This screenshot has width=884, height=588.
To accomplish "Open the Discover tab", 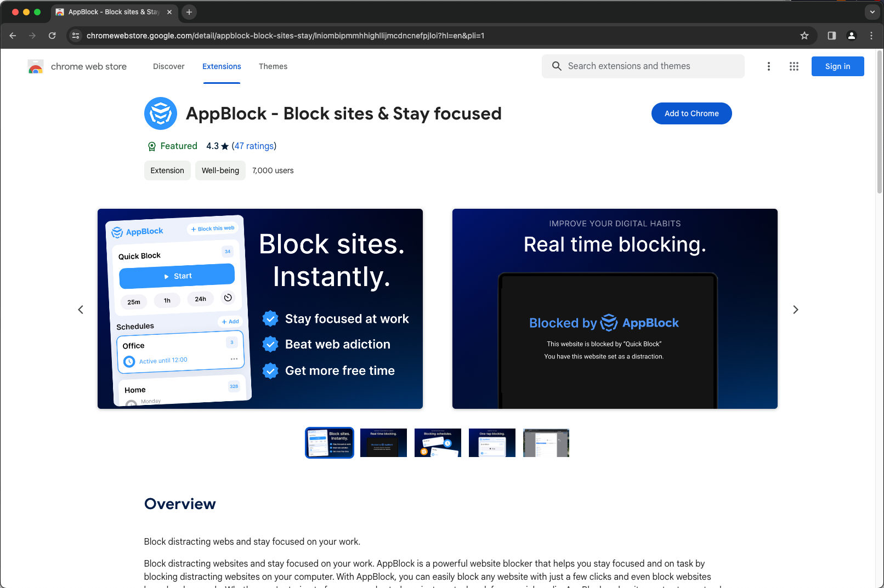I will click(168, 66).
